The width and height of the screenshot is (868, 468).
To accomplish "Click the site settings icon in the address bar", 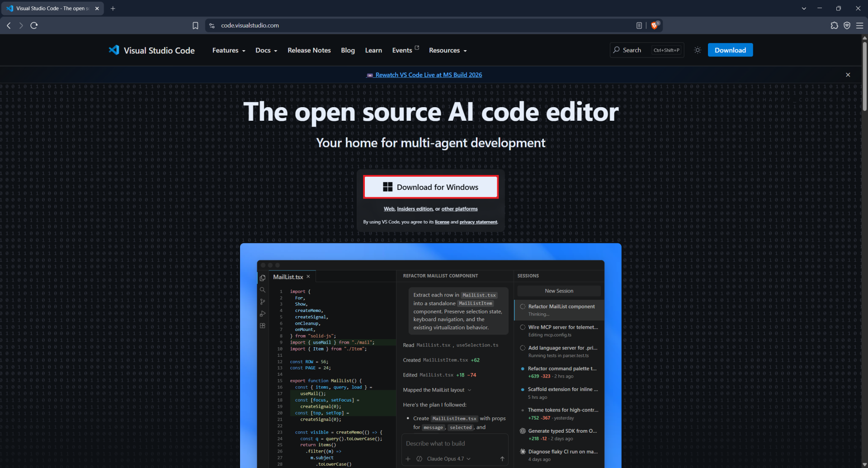I will (x=212, y=26).
